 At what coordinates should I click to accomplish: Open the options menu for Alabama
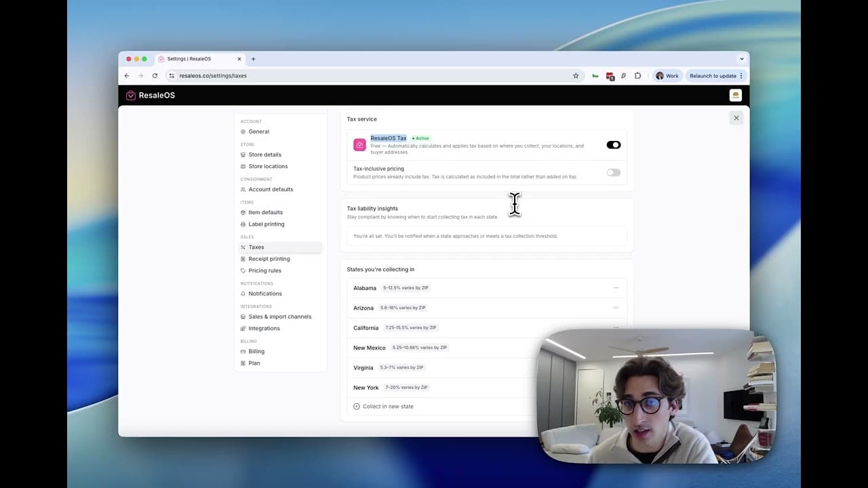616,287
